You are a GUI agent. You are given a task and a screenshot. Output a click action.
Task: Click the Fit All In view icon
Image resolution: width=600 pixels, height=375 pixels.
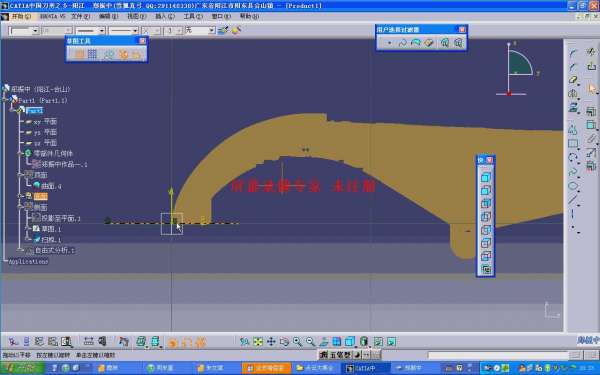(258, 342)
